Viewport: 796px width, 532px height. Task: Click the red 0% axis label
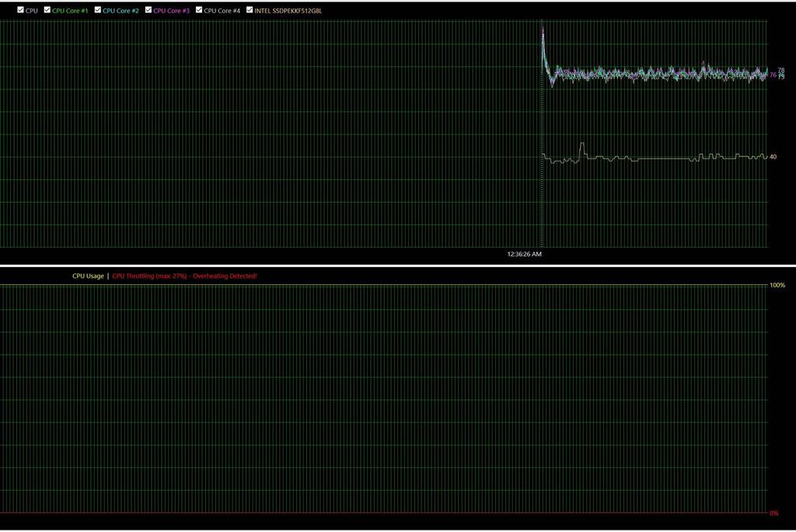[773, 513]
